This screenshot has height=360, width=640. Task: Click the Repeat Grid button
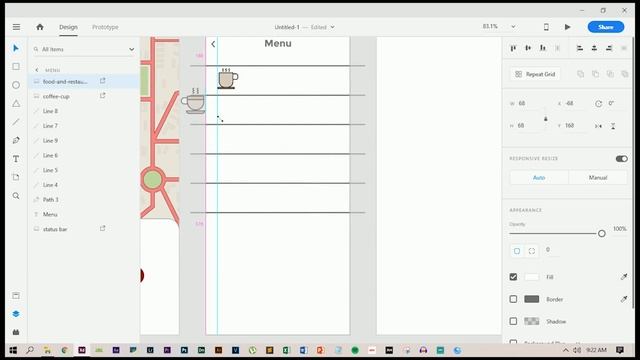point(535,74)
